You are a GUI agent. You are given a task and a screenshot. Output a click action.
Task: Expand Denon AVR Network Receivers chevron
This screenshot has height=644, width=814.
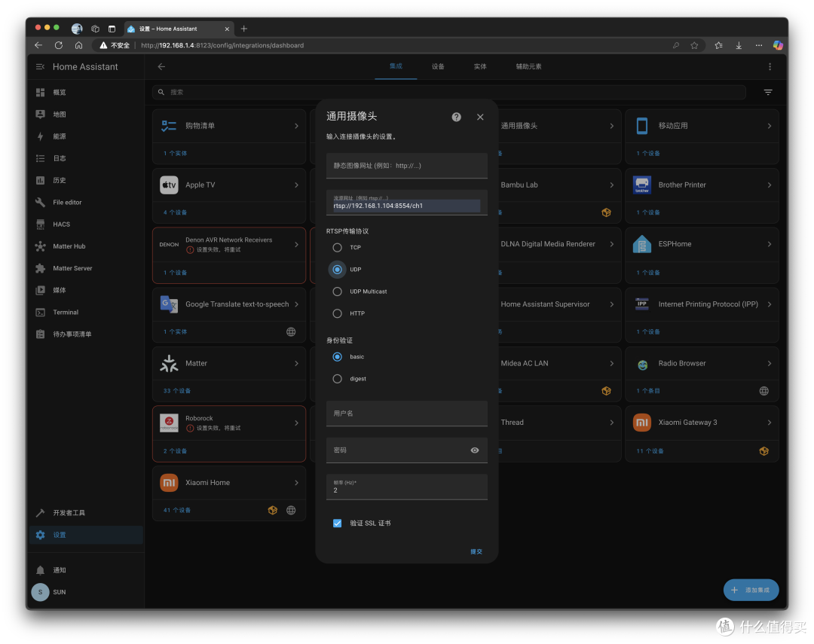coord(296,245)
